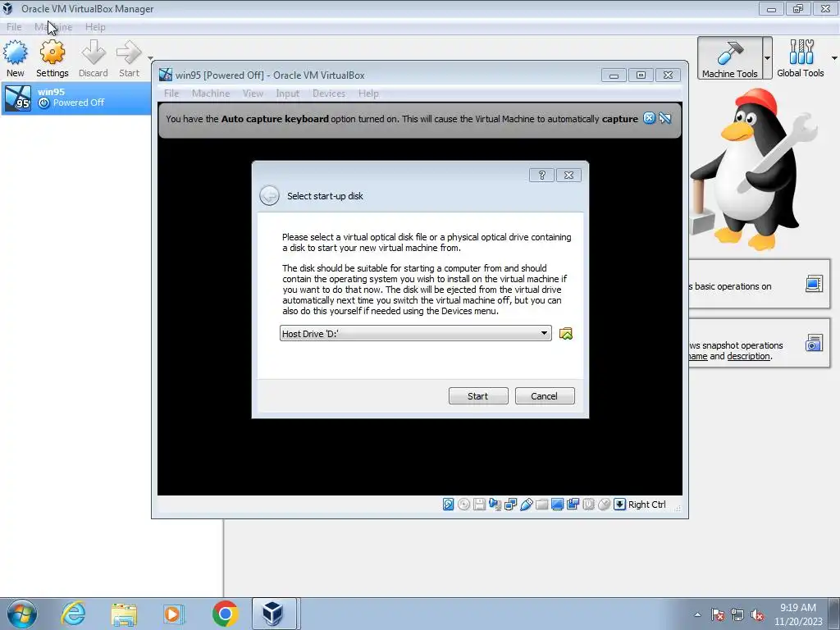
Task: Click the hard disk status bar icon
Action: pos(449,504)
